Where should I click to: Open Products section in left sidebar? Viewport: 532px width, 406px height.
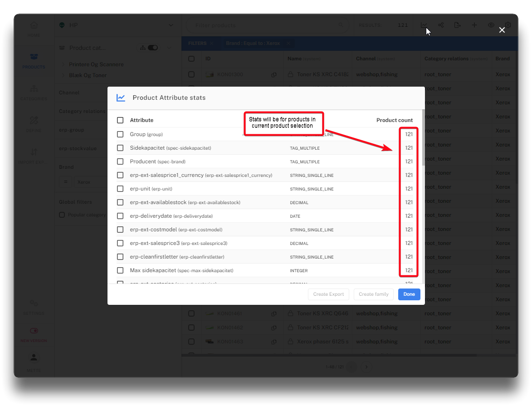click(34, 61)
